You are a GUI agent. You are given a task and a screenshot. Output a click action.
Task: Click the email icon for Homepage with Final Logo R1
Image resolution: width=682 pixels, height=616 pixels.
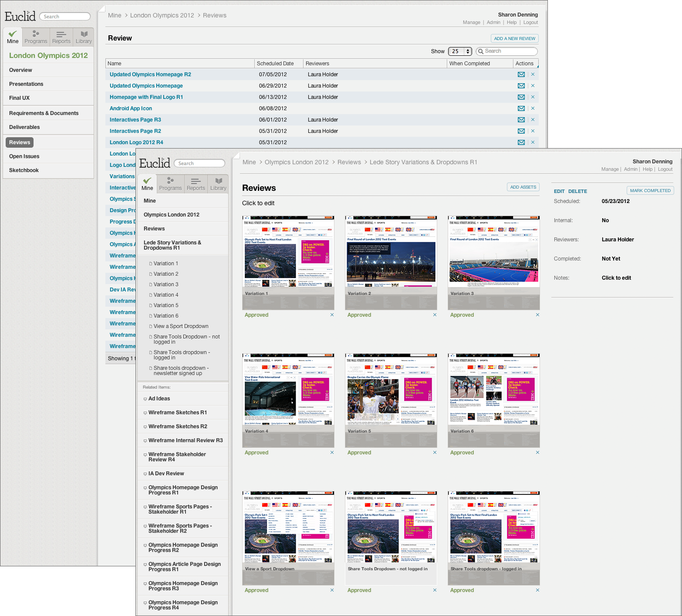coord(521,97)
